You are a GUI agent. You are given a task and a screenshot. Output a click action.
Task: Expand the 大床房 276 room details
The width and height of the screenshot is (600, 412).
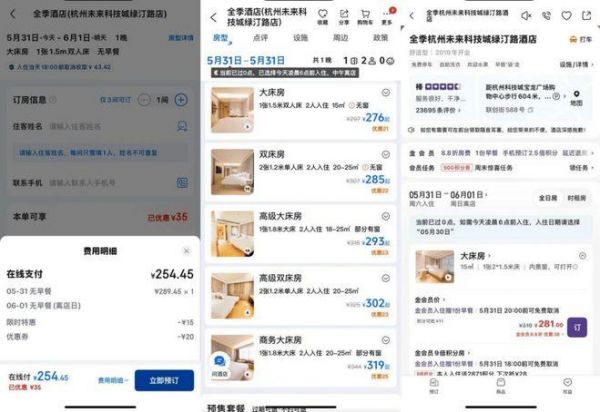[x=386, y=93]
